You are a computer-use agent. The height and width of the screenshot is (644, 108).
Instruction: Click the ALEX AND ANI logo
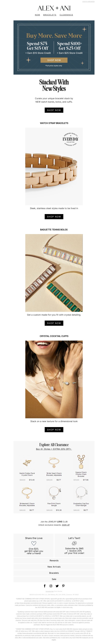click(54, 8)
